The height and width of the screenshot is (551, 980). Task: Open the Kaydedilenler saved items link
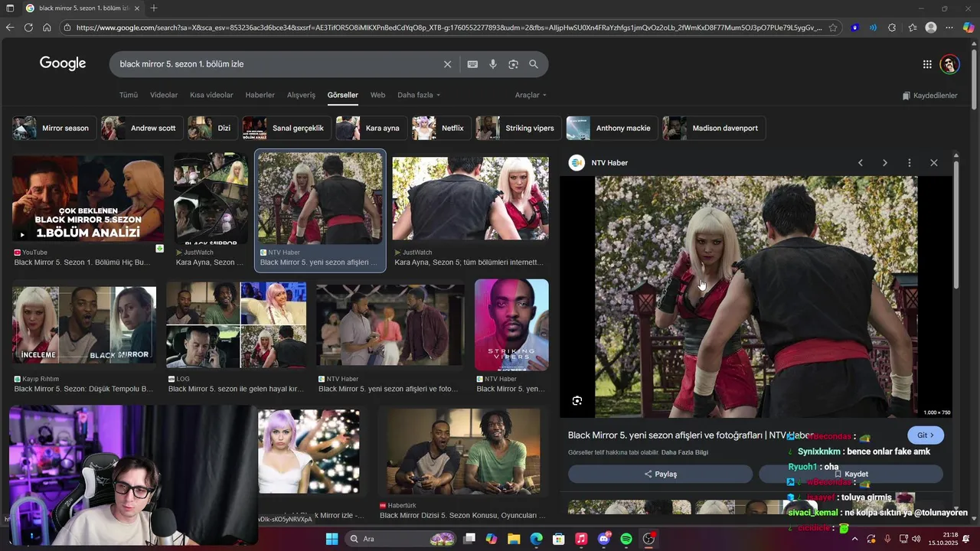click(x=930, y=96)
